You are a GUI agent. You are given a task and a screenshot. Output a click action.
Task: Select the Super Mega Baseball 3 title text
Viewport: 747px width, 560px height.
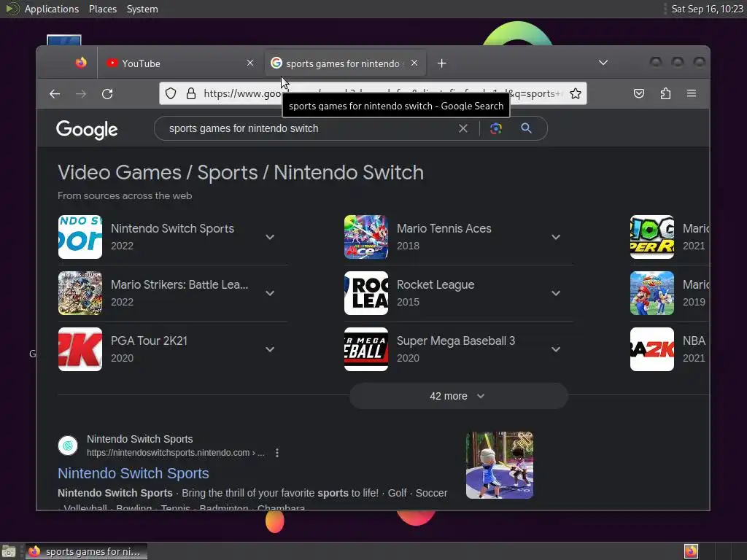[x=456, y=341]
